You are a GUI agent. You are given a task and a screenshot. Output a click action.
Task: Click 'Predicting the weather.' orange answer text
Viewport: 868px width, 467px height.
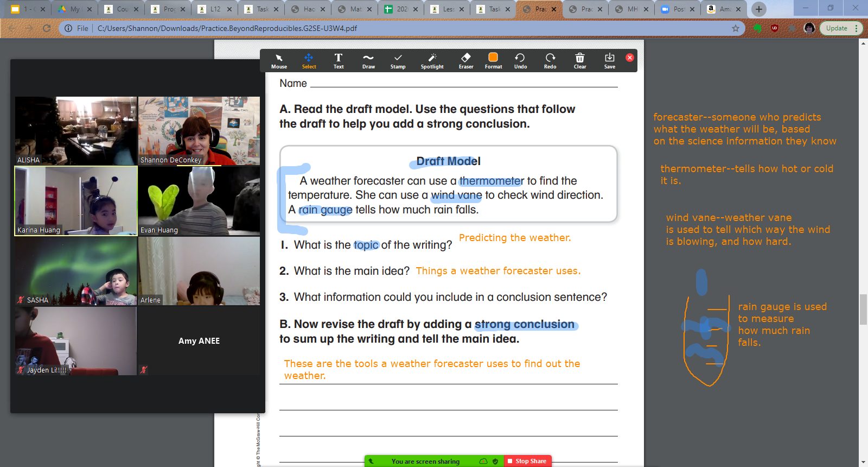tap(515, 238)
